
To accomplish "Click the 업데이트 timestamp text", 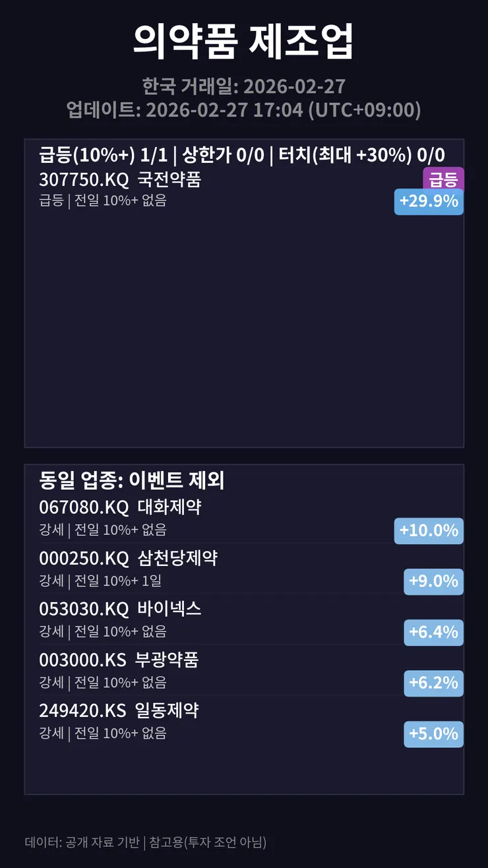I will click(244, 109).
